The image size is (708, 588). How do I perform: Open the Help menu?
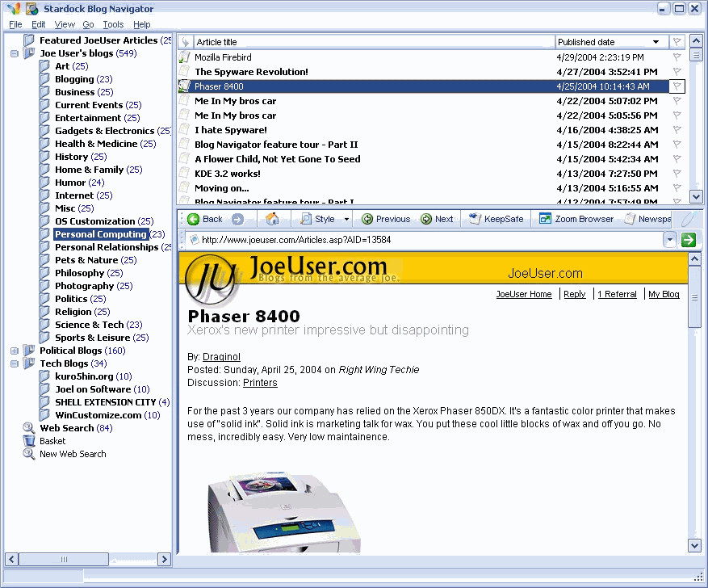(x=142, y=24)
